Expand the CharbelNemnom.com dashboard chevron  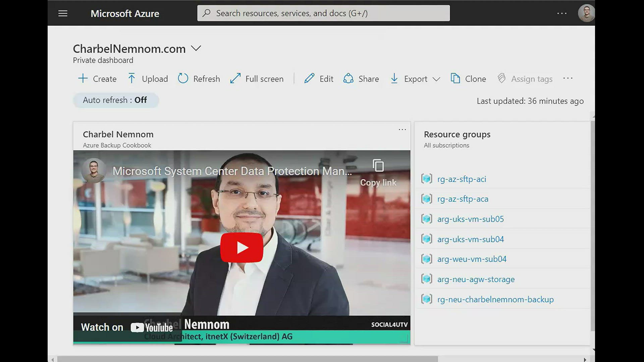pos(196,48)
